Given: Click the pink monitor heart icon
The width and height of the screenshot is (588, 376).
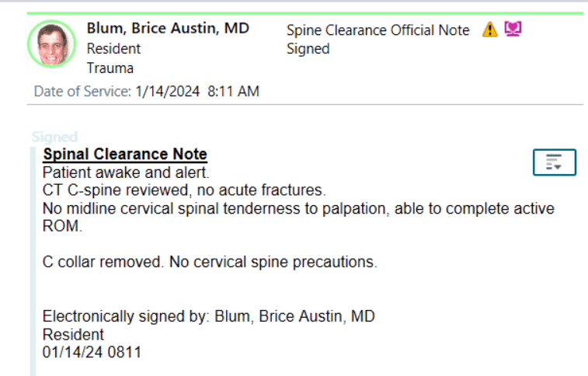Looking at the screenshot, I should pos(513,29).
